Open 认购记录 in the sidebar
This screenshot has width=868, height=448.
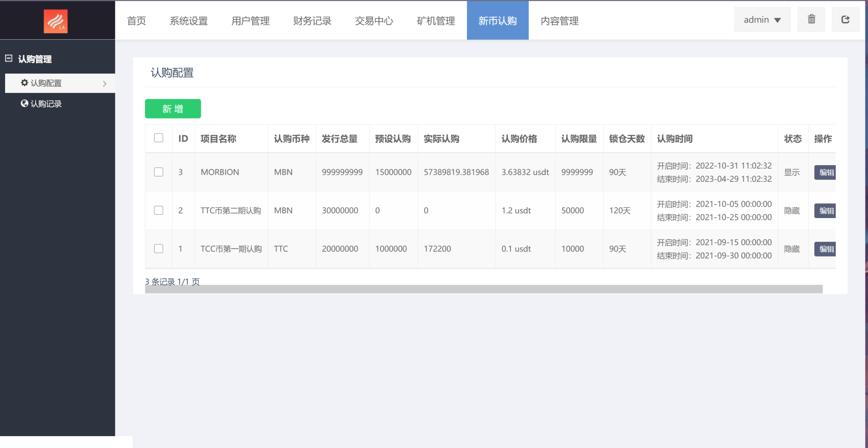point(45,103)
